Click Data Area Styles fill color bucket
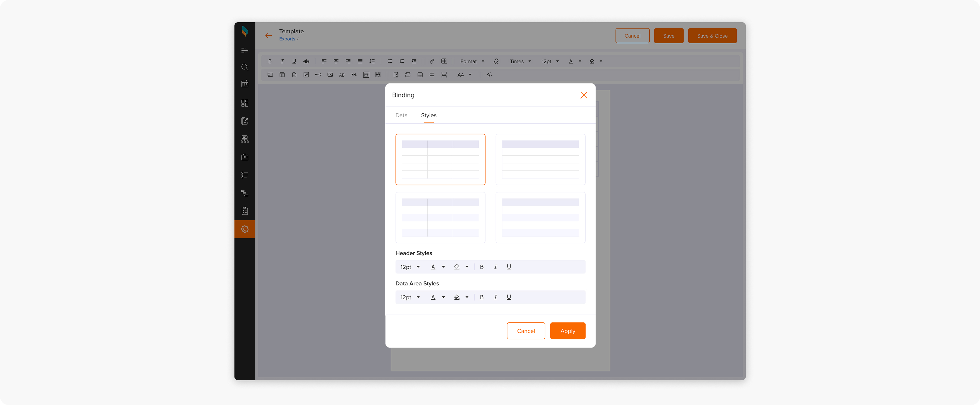This screenshot has width=980, height=405. (x=456, y=297)
